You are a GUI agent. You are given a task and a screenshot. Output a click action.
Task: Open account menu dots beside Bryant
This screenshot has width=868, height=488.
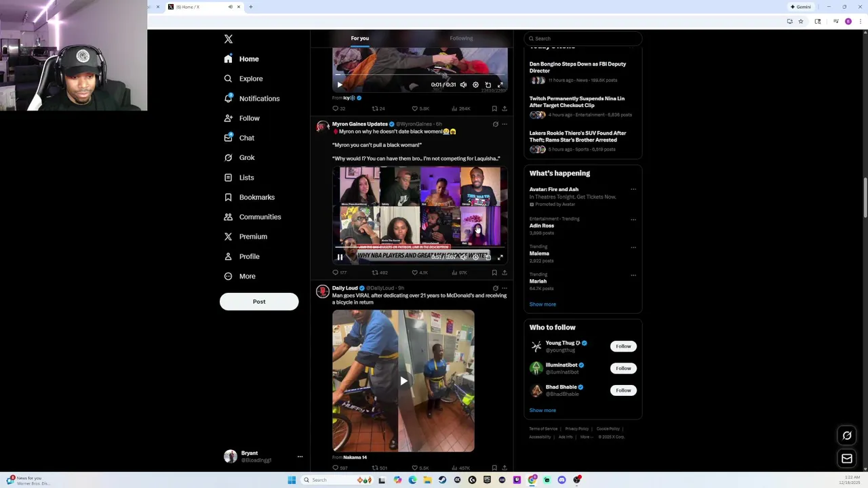[x=300, y=457]
